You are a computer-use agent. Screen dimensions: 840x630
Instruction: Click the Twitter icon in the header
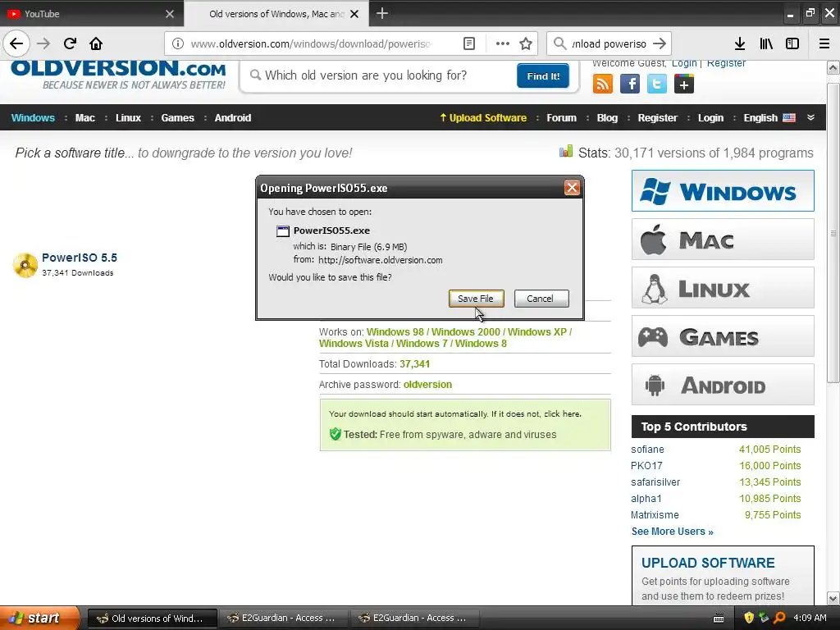[x=657, y=84]
